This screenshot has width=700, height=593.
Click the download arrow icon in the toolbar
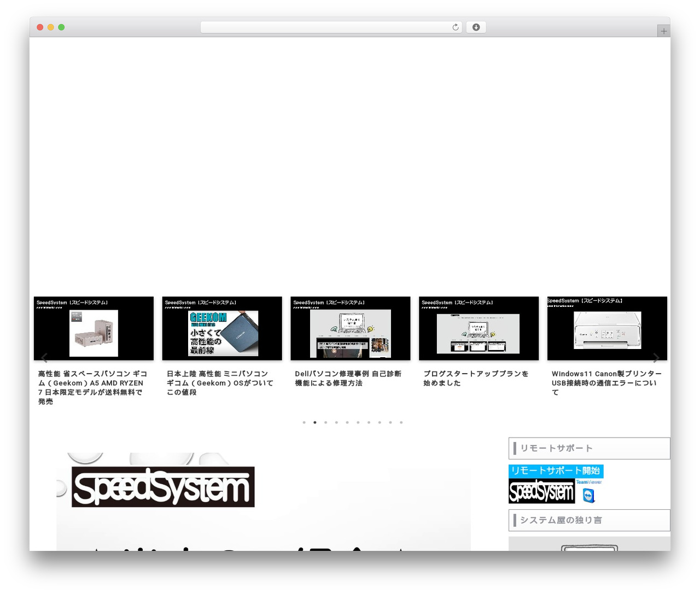point(476,27)
